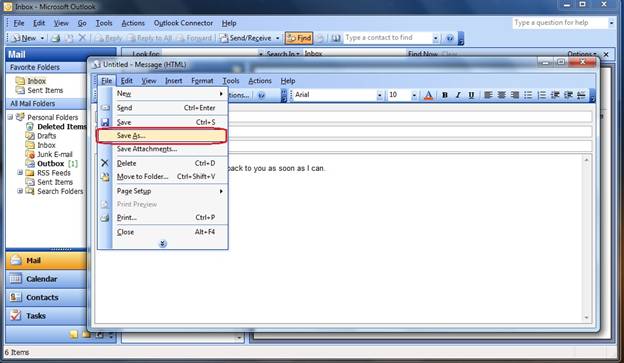The image size is (624, 363).
Task: Click the Align Left icon
Action: [x=488, y=95]
